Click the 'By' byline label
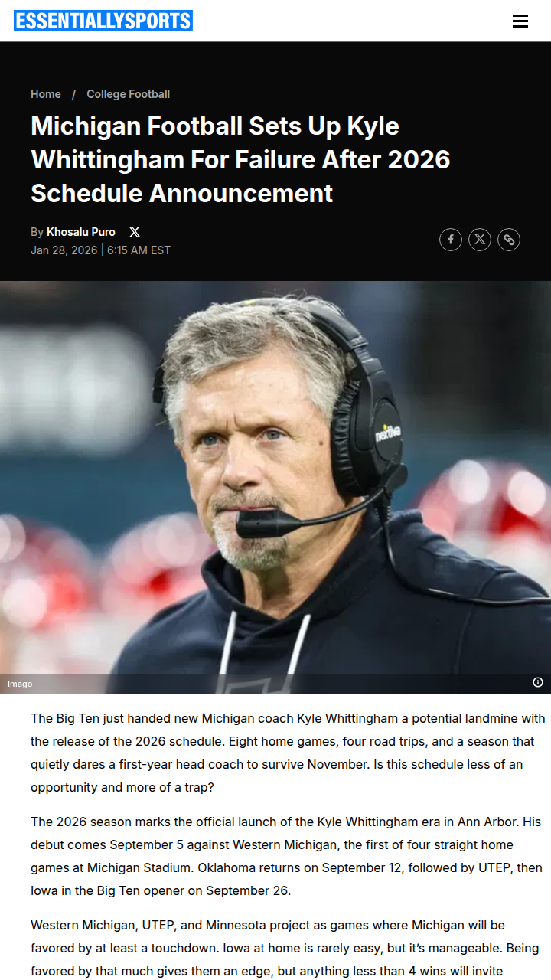 click(37, 232)
